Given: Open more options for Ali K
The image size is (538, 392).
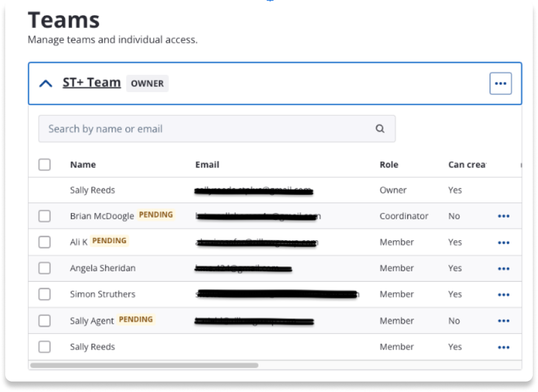Looking at the screenshot, I should (503, 243).
